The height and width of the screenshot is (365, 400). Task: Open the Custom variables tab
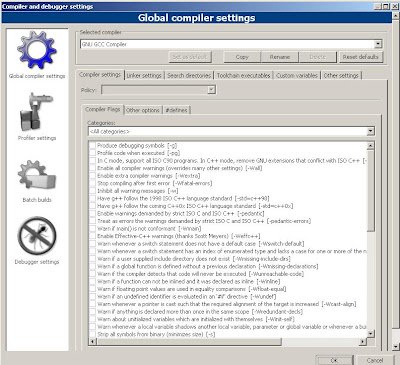point(297,76)
